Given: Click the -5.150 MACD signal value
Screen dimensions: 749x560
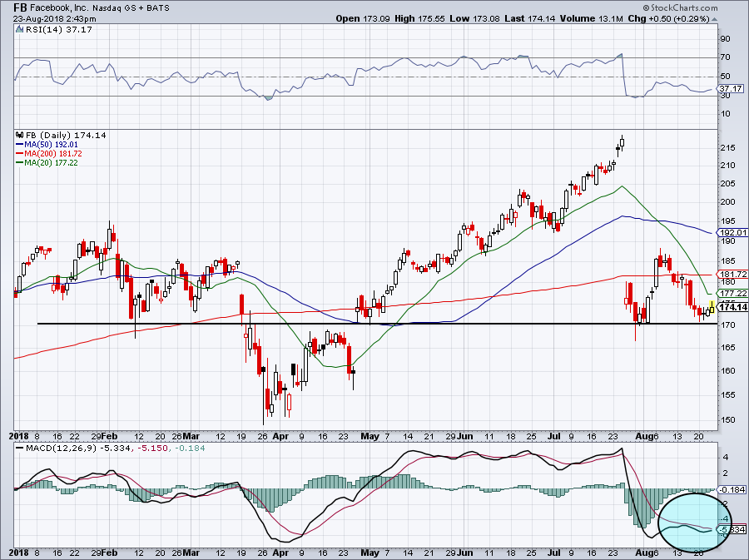Looking at the screenshot, I should pos(153,448).
